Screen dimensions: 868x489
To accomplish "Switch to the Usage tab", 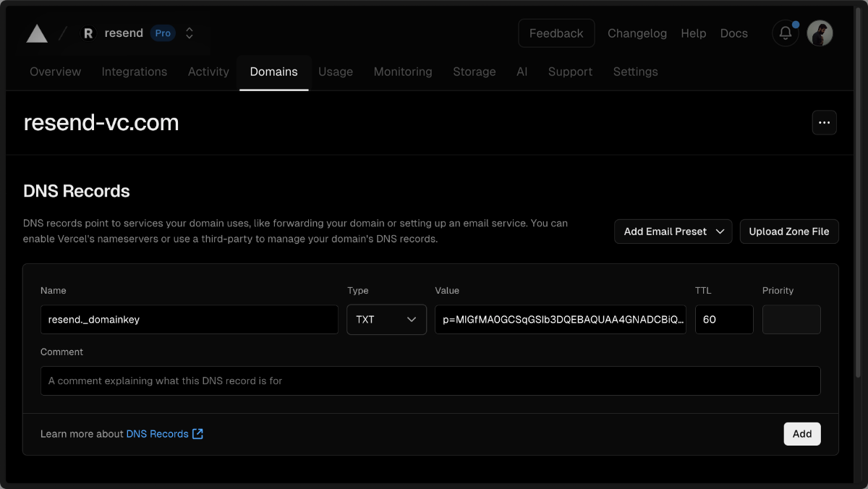I will [x=336, y=72].
